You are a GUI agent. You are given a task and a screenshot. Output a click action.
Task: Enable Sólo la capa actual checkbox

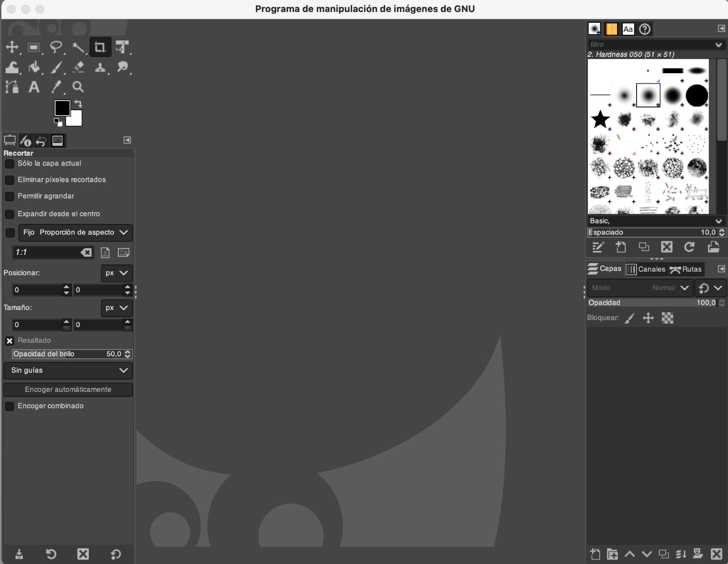[10, 163]
